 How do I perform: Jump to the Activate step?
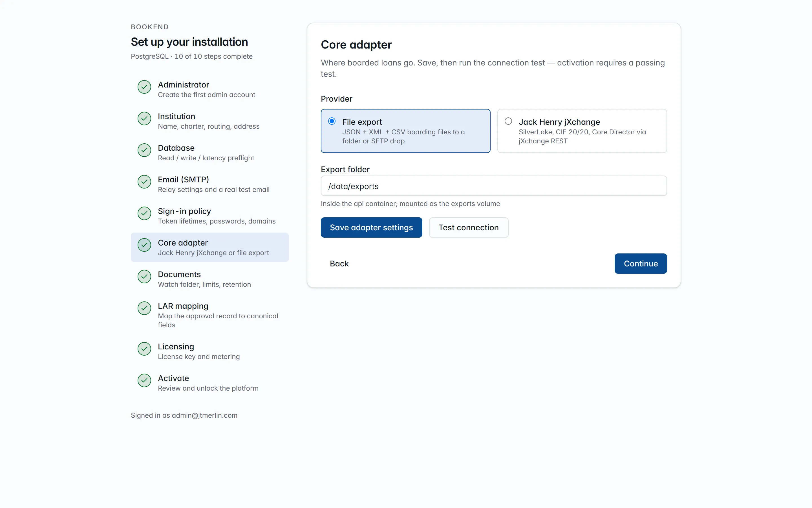tap(210, 383)
